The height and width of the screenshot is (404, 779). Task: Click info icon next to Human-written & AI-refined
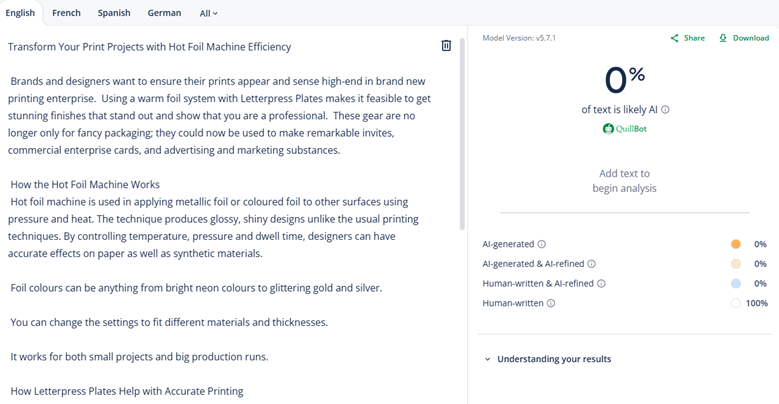point(601,283)
